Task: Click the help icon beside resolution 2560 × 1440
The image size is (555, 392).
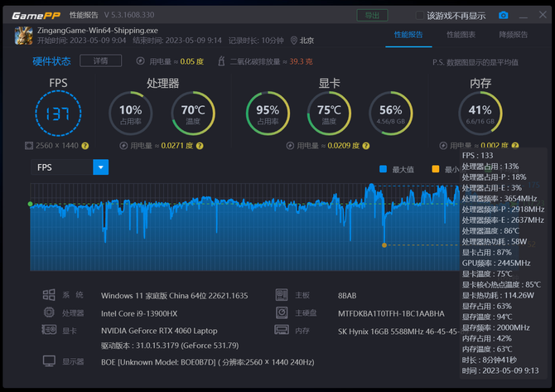Action: point(85,146)
